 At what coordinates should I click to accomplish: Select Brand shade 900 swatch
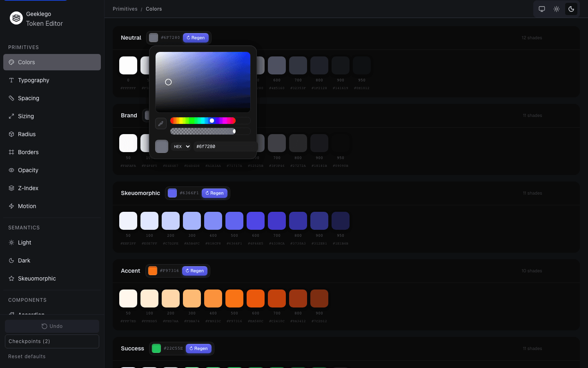coord(319,143)
